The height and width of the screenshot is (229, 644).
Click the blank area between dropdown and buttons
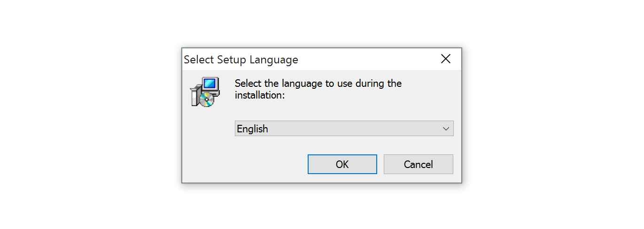[x=344, y=145]
